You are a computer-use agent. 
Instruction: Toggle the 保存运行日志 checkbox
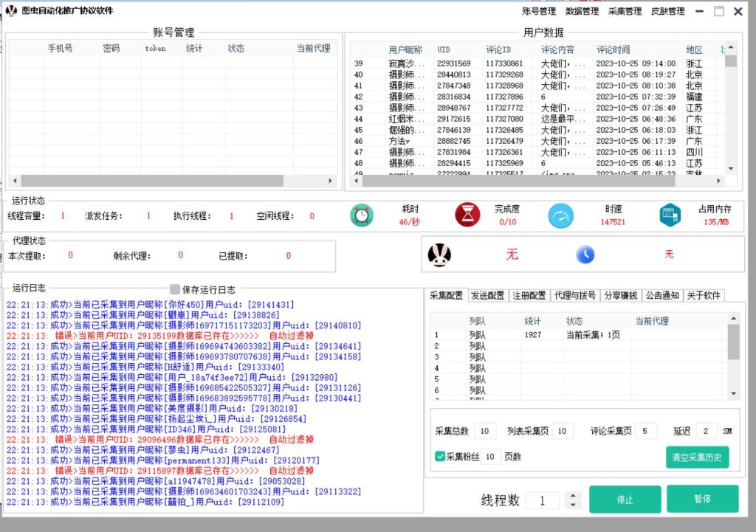[174, 289]
